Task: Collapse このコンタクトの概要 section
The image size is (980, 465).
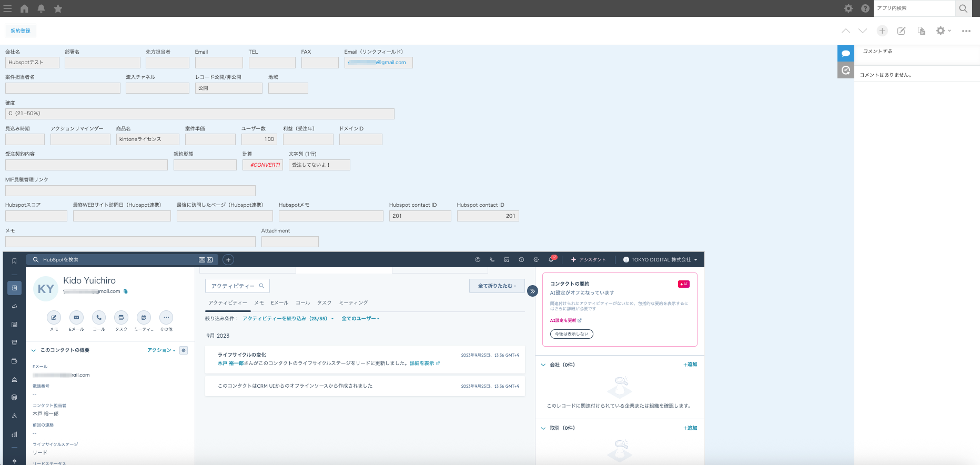Action: pos(34,350)
